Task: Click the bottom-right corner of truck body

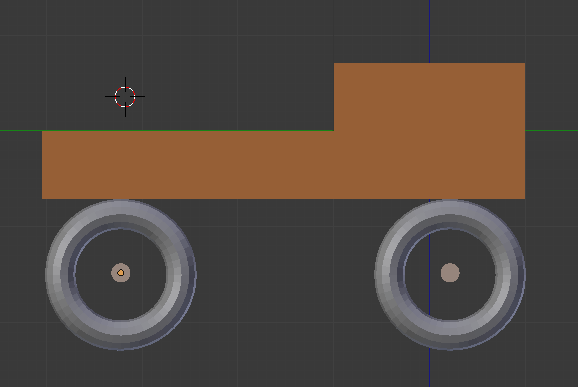Action: (525, 199)
